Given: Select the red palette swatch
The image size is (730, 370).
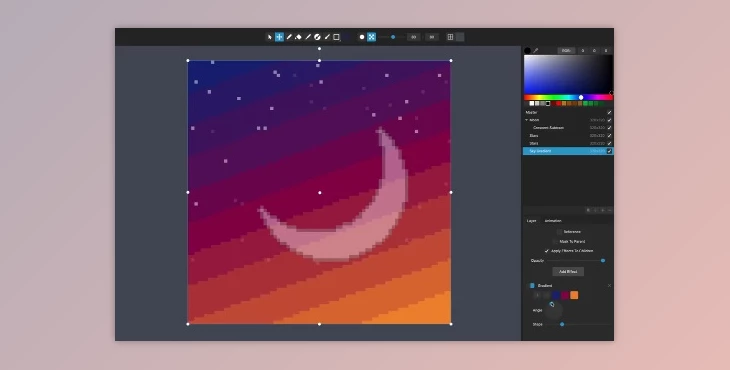Looking at the screenshot, I should 559,103.
